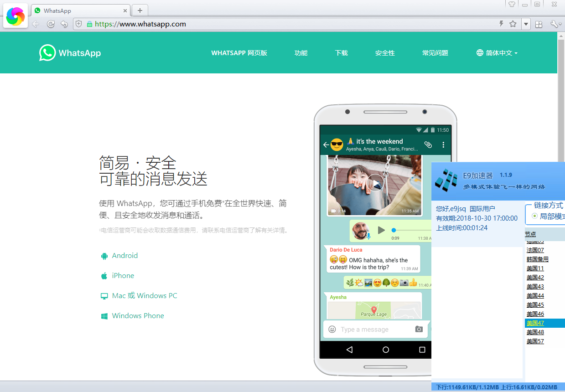The height and width of the screenshot is (392, 565).
Task: Open the address bar history dropdown arrow
Action: [525, 24]
